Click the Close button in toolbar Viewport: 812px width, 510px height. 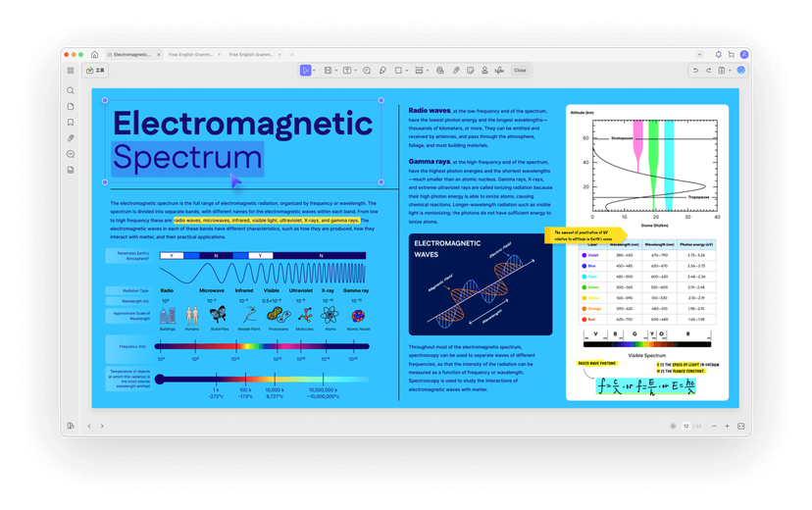[520, 71]
